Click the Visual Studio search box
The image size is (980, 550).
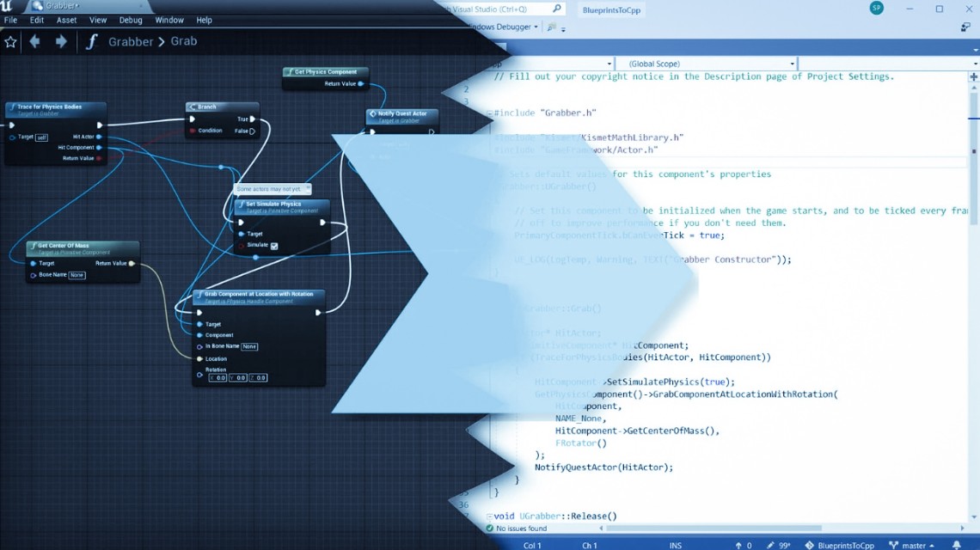[x=502, y=9]
